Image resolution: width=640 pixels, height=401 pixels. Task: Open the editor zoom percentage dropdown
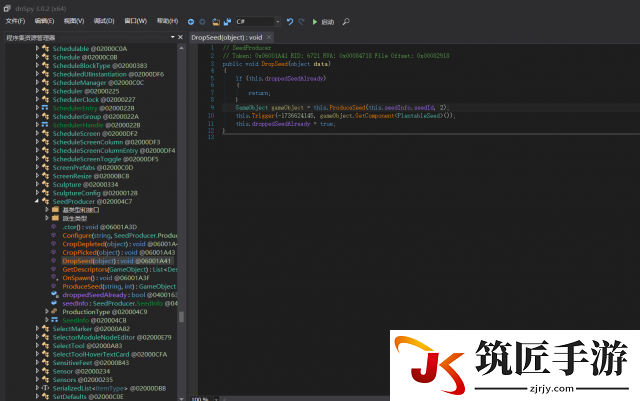(x=217, y=399)
